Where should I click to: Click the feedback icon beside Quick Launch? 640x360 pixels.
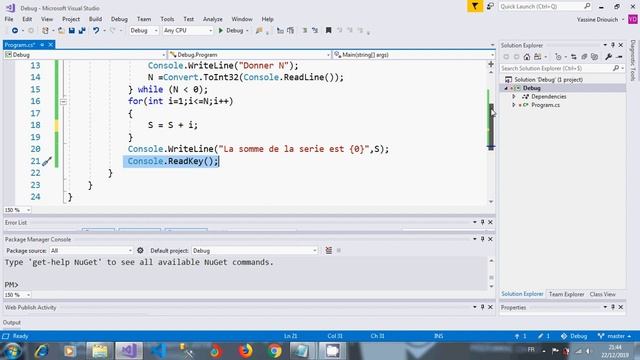(490, 6)
